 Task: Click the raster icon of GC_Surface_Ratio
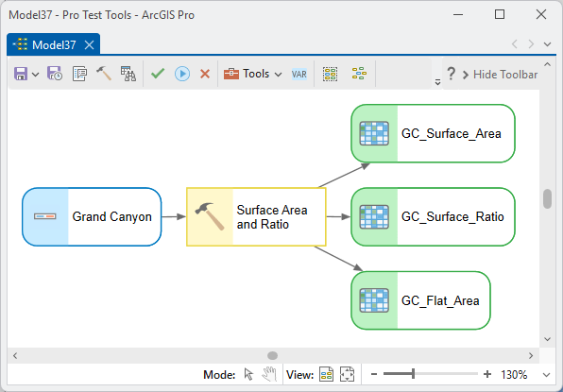[x=374, y=217]
